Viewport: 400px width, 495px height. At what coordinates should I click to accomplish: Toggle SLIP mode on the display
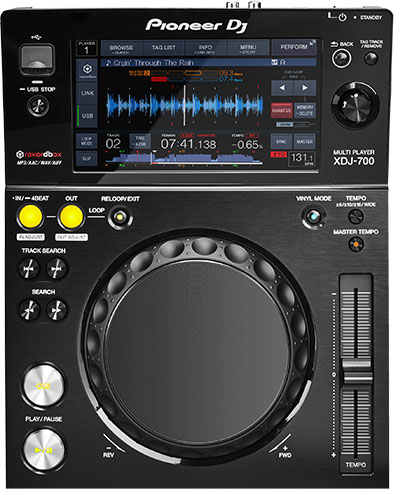coord(86,159)
